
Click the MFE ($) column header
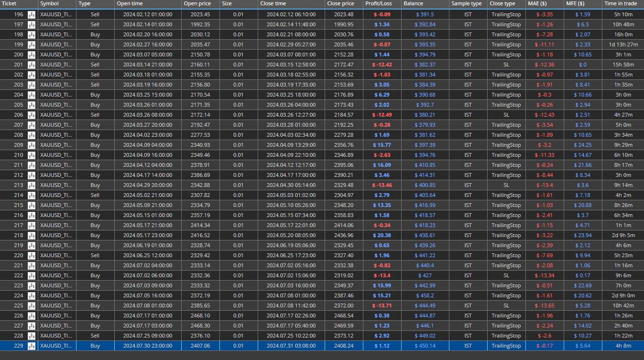583,4
